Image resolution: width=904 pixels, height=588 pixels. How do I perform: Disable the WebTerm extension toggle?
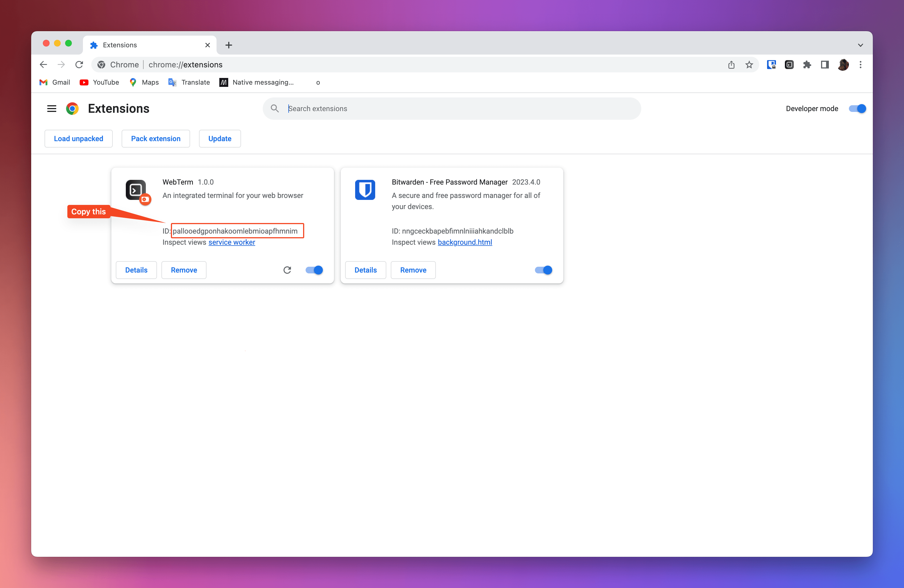[314, 270]
